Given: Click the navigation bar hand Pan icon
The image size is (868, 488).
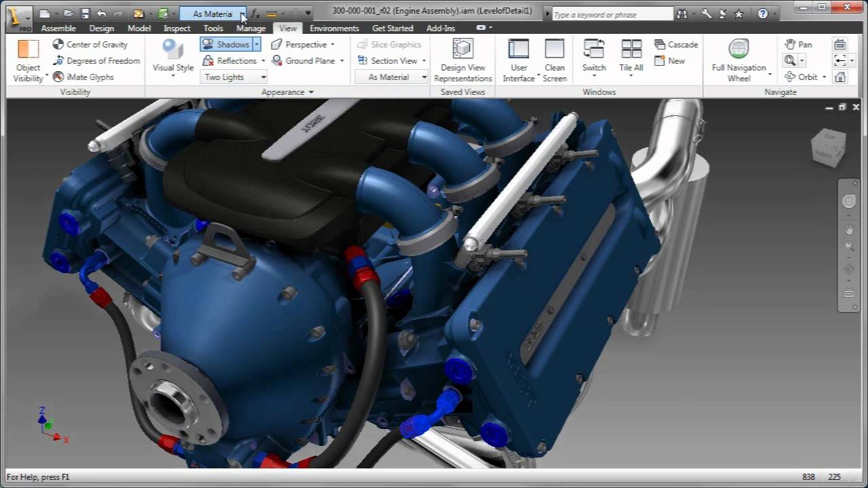Looking at the screenshot, I should click(849, 230).
